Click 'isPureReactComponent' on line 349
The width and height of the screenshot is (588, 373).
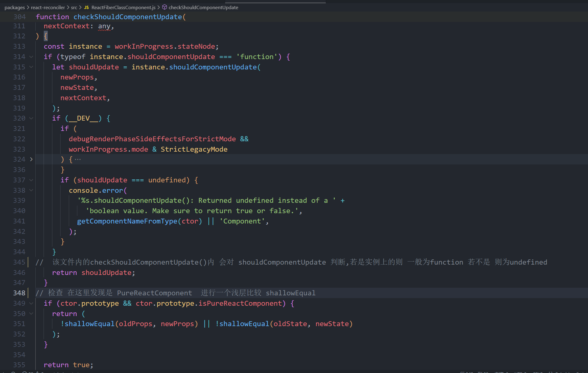(240, 303)
